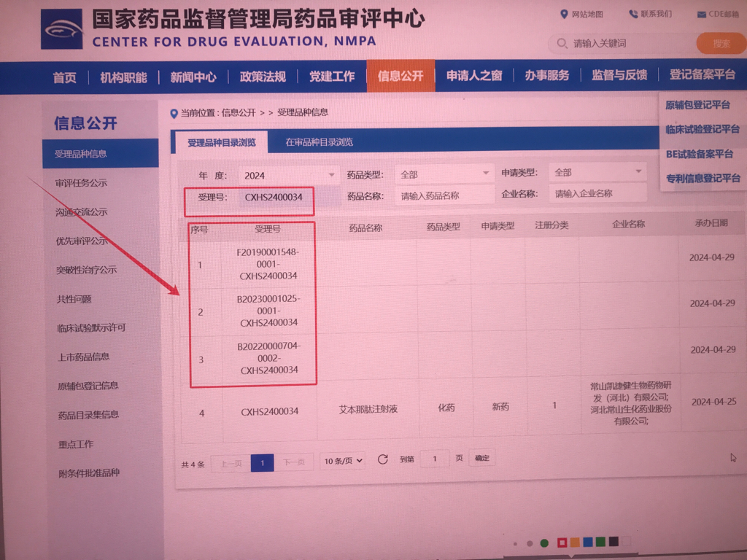
Task: Open 药品目录集信息 in the sidebar
Action: click(88, 415)
